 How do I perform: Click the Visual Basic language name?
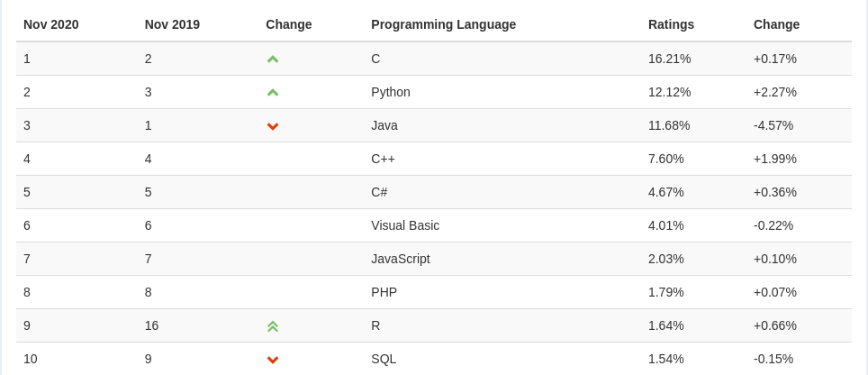(x=405, y=225)
